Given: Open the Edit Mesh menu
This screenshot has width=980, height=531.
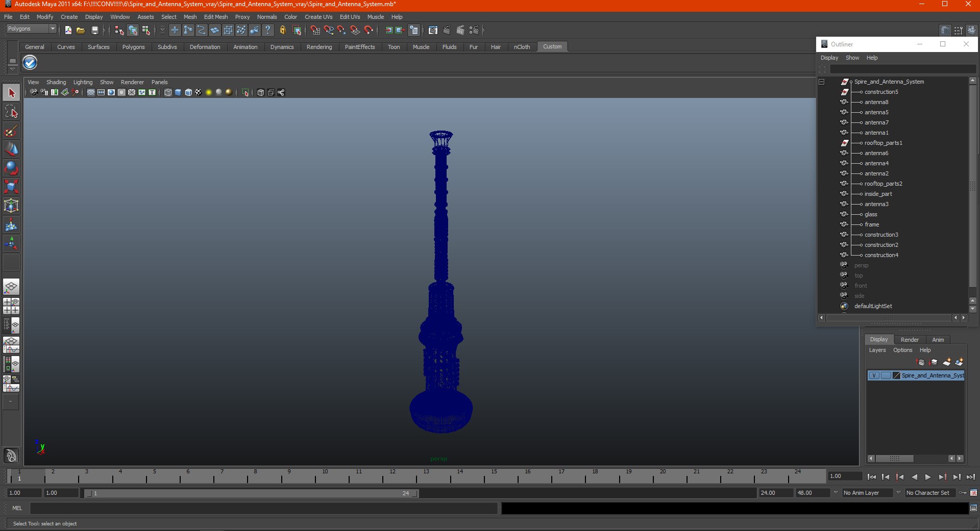Looking at the screenshot, I should (216, 17).
